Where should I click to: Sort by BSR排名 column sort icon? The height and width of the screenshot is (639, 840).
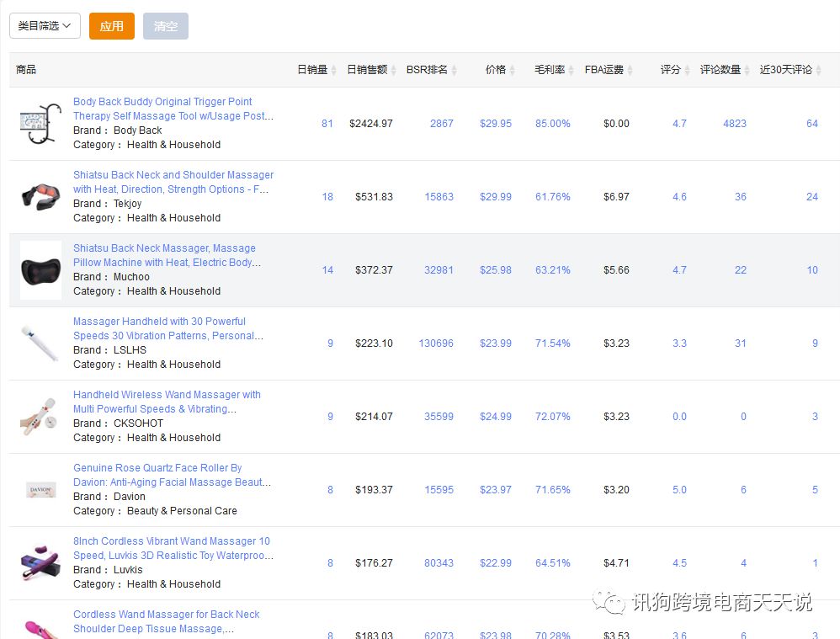pos(455,70)
